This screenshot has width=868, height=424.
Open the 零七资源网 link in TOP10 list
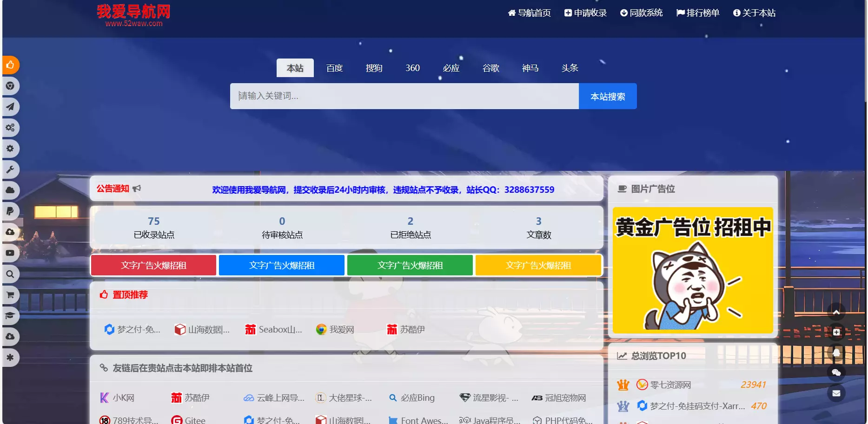point(670,385)
